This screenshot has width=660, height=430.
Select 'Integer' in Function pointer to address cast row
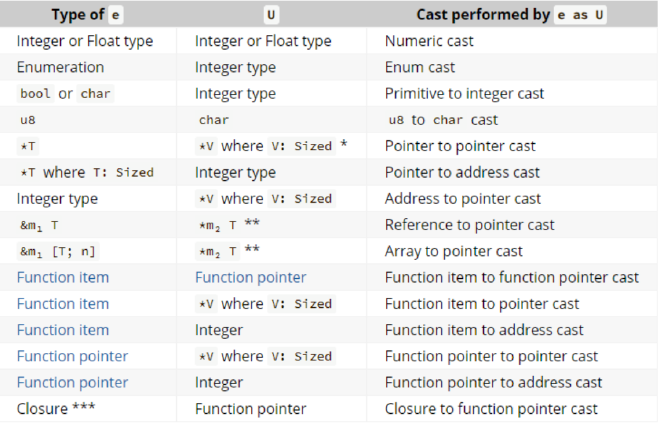(x=219, y=383)
